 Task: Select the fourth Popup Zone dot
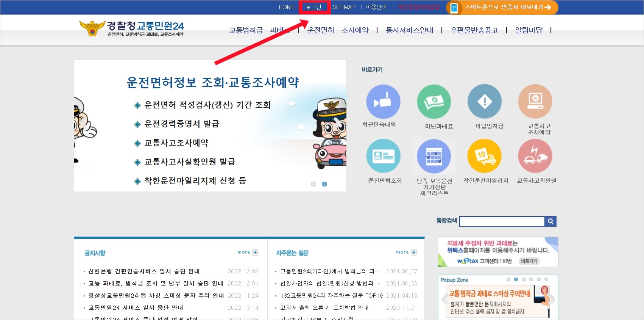pyautogui.click(x=531, y=279)
